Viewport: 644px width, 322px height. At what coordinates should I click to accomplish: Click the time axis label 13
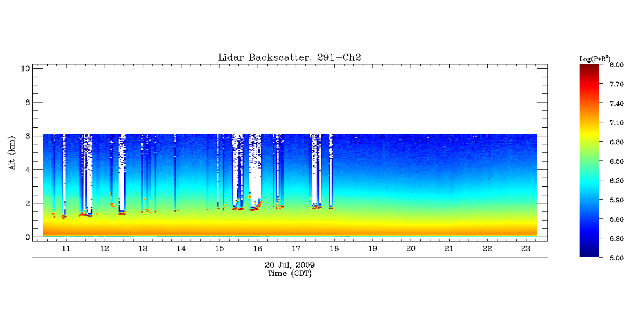coord(143,249)
